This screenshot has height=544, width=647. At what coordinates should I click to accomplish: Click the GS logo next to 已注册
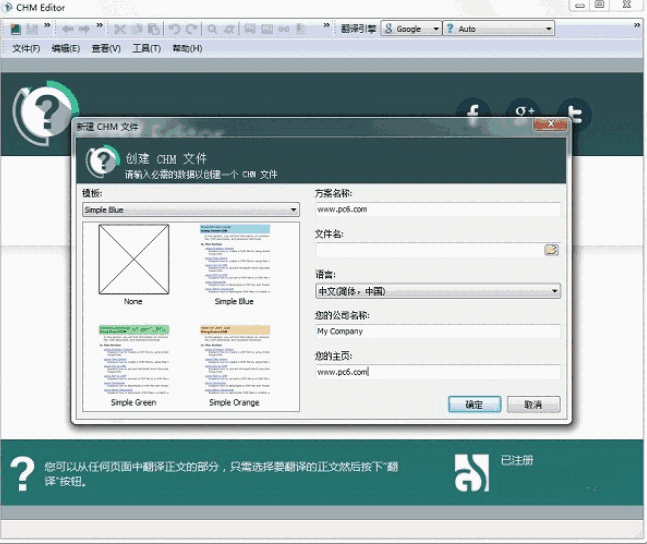point(472,473)
